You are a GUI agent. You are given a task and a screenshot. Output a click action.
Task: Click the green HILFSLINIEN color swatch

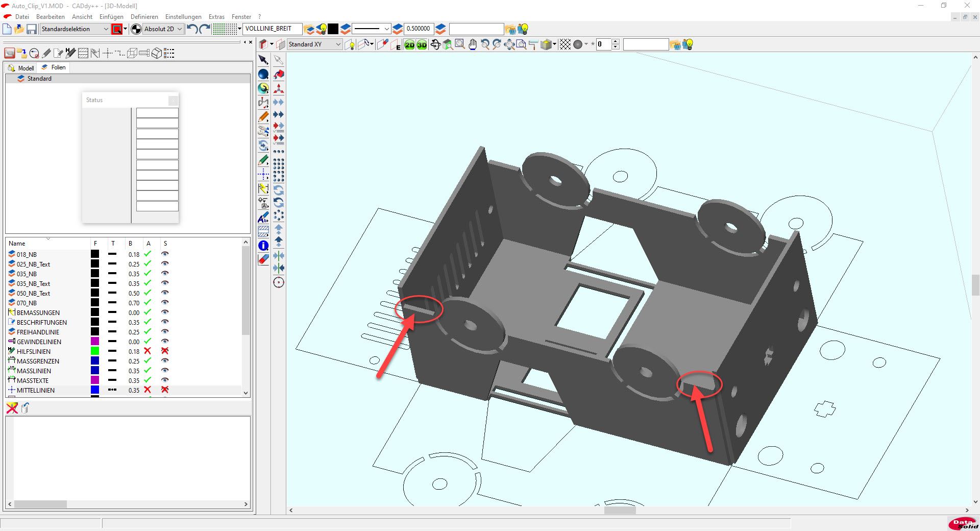tap(95, 351)
